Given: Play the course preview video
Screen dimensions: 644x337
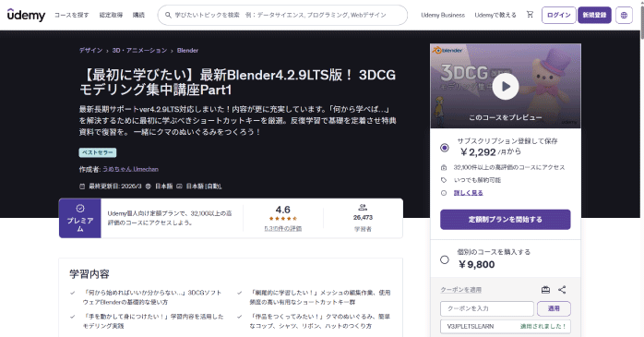Looking at the screenshot, I should click(x=506, y=86).
